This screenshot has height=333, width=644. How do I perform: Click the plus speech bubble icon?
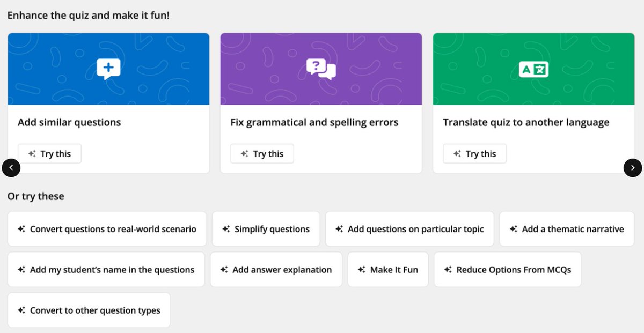coord(108,69)
